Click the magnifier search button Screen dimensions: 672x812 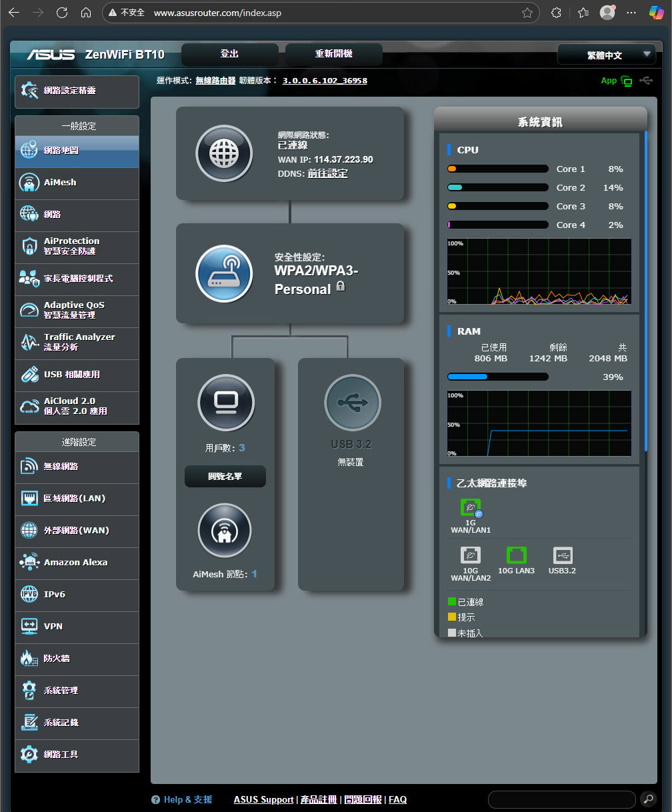pos(648,799)
